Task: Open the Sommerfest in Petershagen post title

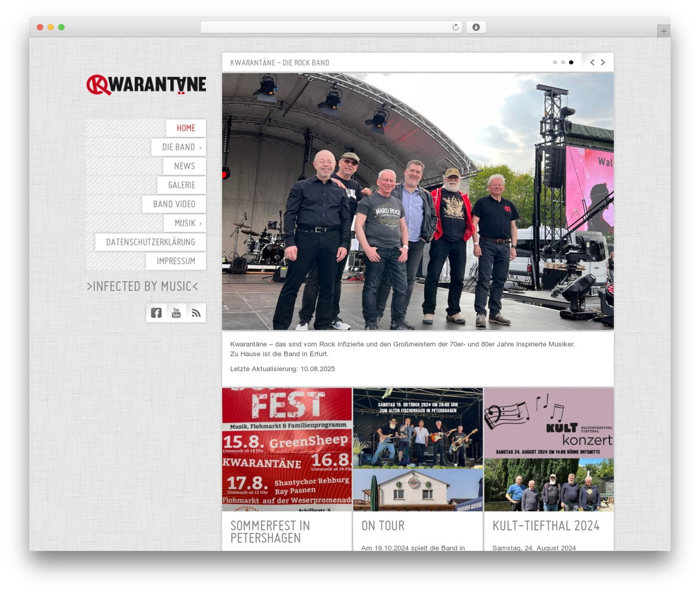Action: (270, 532)
